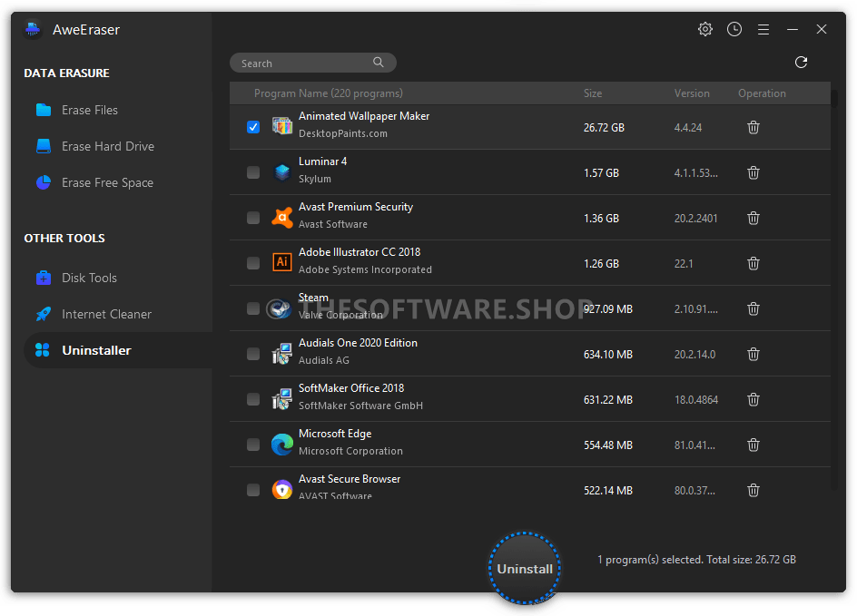
Task: Tick the Adobe Illustrator CC 2018 checkbox
Action: click(x=253, y=263)
